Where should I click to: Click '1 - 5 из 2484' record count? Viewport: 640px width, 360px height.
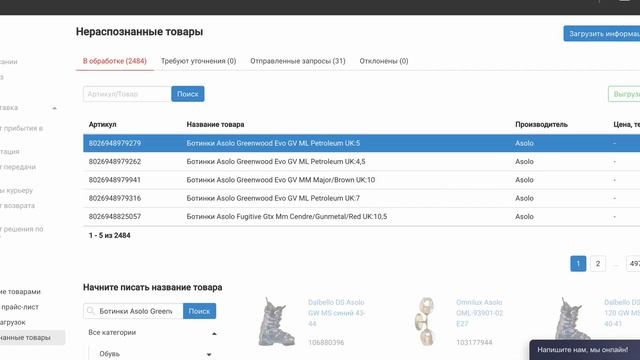point(110,236)
